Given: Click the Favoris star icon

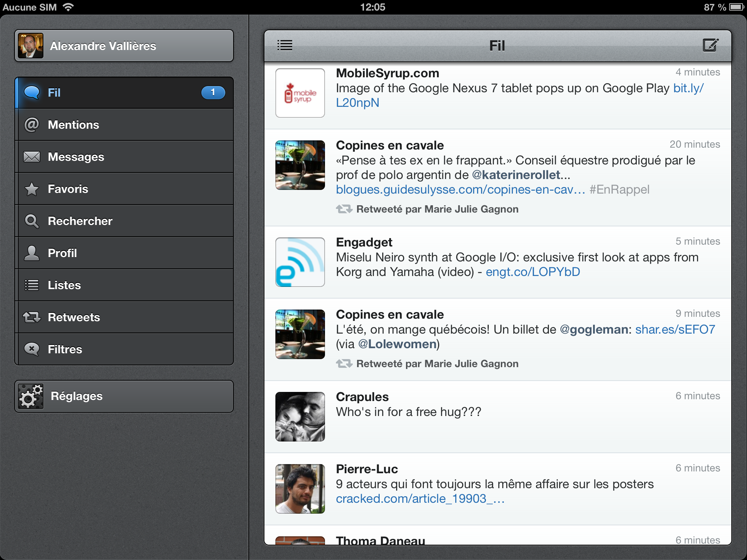Looking at the screenshot, I should point(32,189).
